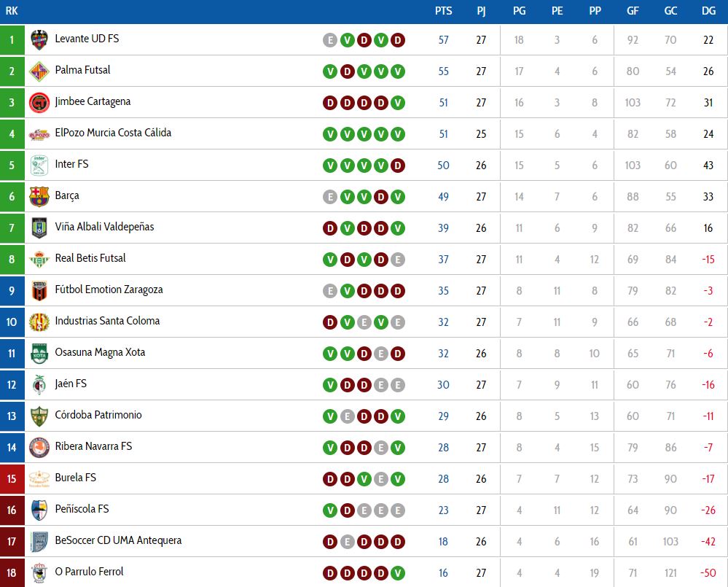This screenshot has height=587, width=728.
Task: Sort table by the DG column header
Action: (x=708, y=11)
